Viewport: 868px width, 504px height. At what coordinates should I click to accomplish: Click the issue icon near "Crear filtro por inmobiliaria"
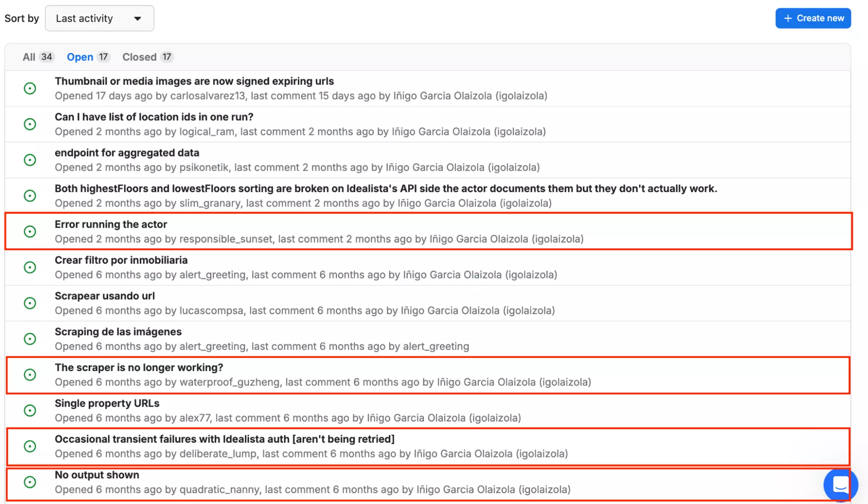30,267
